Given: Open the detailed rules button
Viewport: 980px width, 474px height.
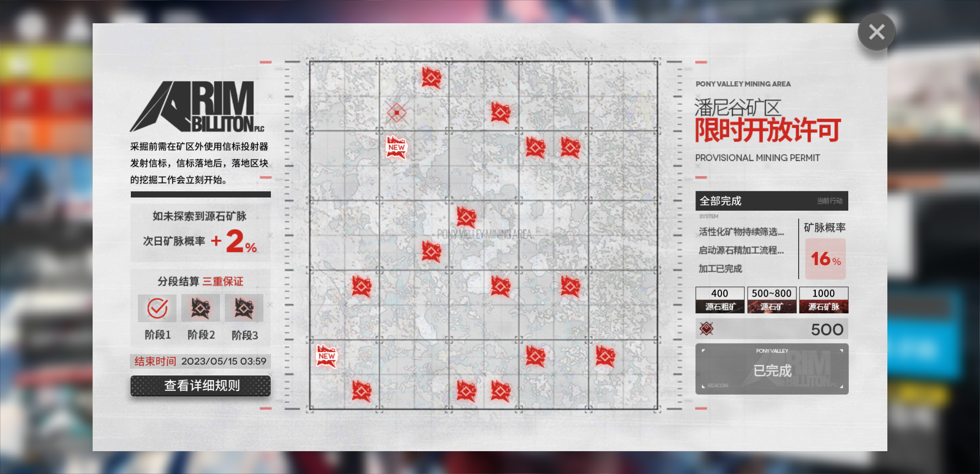Looking at the screenshot, I should (201, 386).
